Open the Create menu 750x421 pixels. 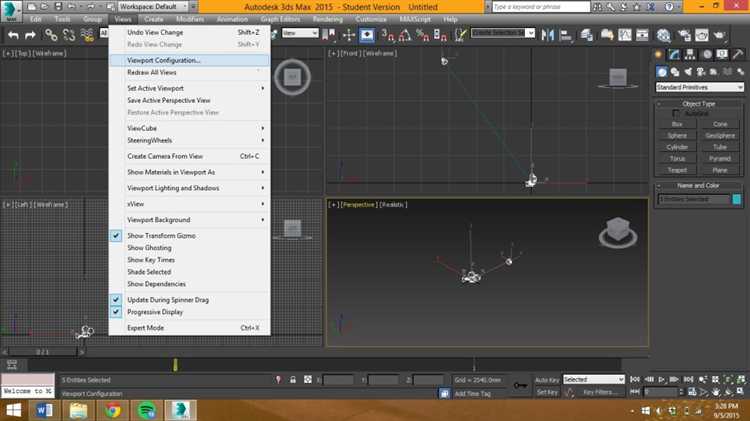click(154, 19)
